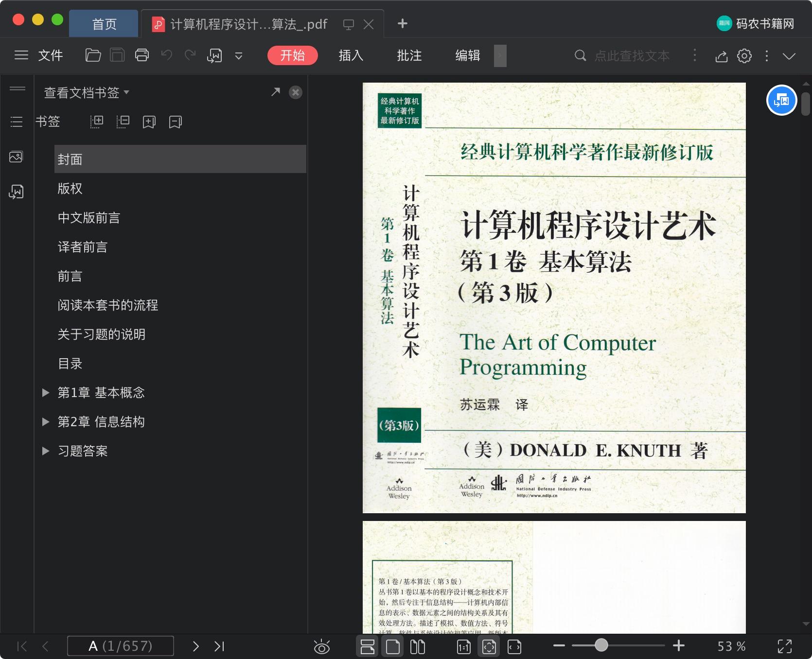Pop out the bookmark panel arrow
This screenshot has width=812, height=659.
[276, 92]
